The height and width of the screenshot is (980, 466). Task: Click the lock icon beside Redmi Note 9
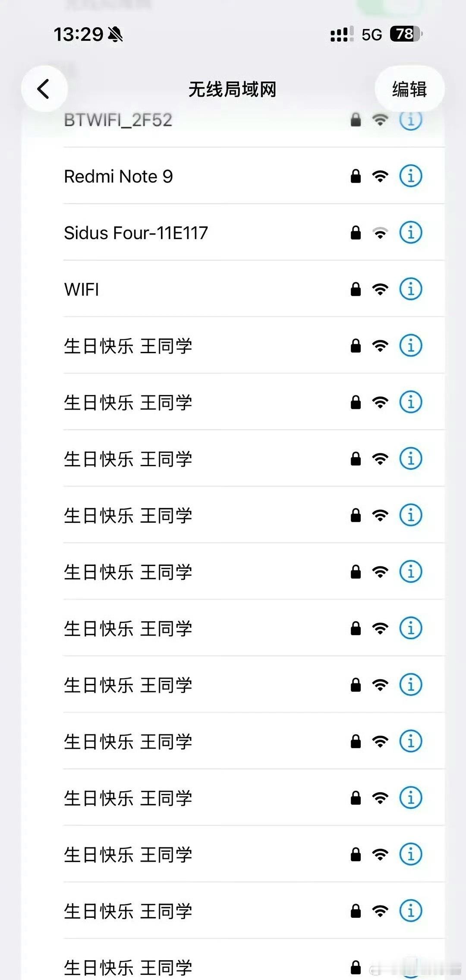[x=356, y=176]
